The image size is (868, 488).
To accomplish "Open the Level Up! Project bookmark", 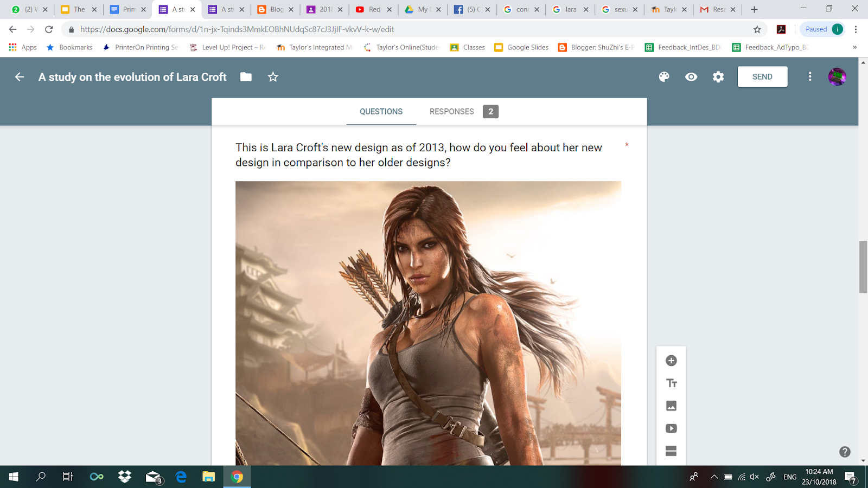I will (227, 47).
